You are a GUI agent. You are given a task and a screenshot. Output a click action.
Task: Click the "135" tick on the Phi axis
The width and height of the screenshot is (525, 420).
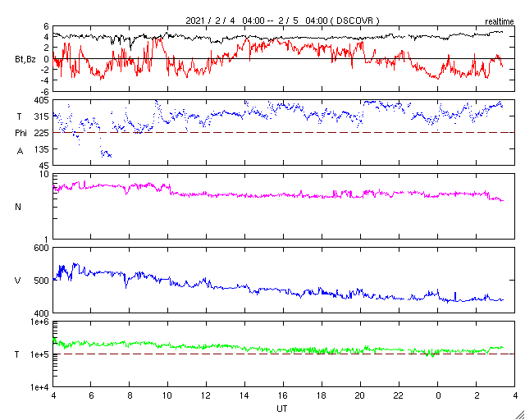click(x=43, y=148)
